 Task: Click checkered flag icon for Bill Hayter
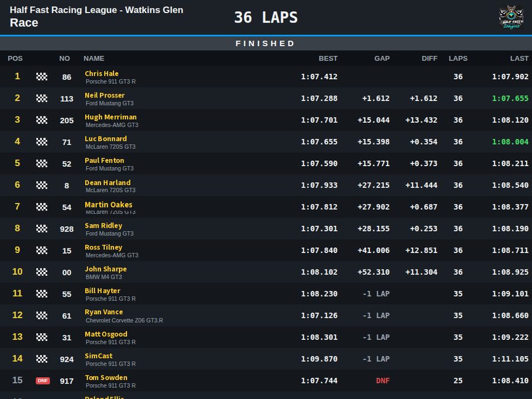[x=42, y=294]
